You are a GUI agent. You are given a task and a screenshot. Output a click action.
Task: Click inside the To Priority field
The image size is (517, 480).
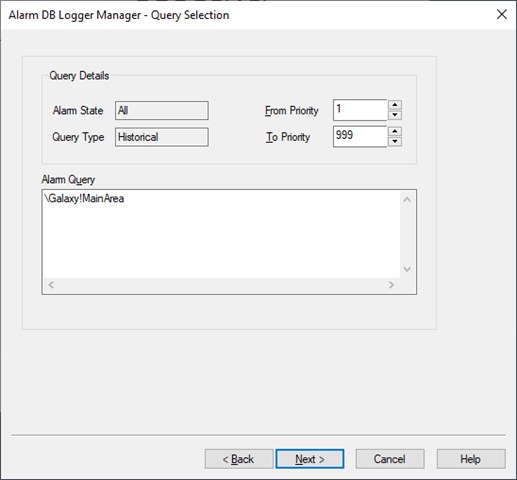click(x=360, y=136)
